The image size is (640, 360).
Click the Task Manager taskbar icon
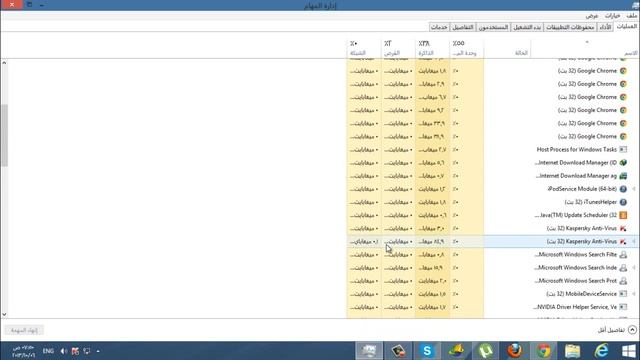click(369, 351)
